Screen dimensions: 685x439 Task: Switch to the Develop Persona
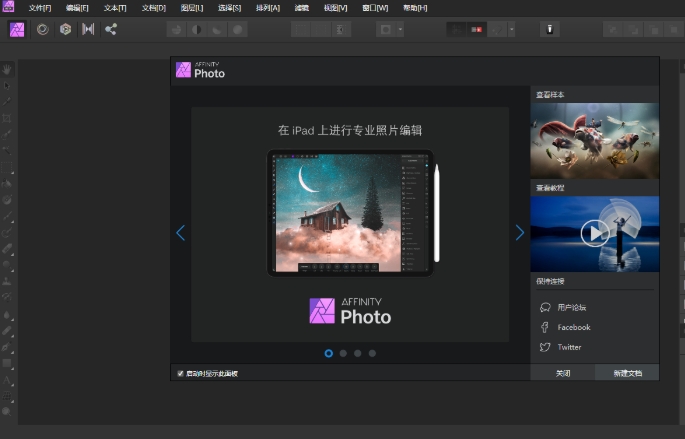pyautogui.click(x=65, y=30)
